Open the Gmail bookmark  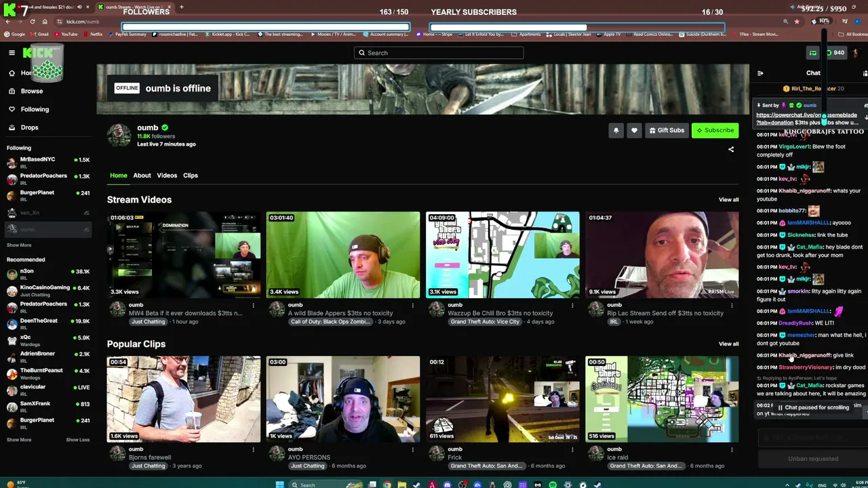tap(39, 34)
